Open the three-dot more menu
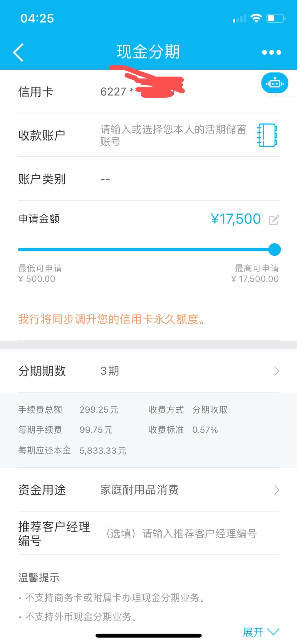Image resolution: width=297 pixels, height=644 pixels. click(271, 52)
